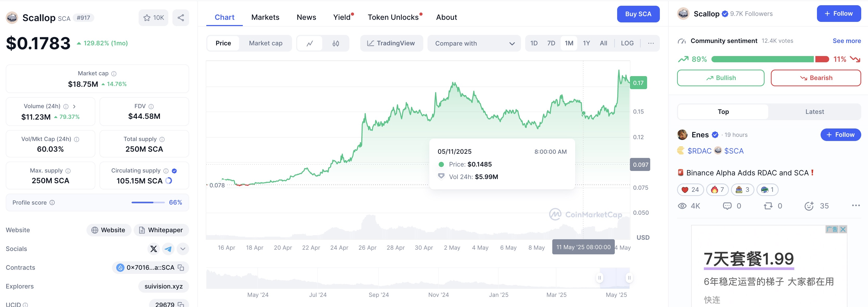Open the Compare with dropdown
The width and height of the screenshot is (868, 307).
tap(474, 43)
